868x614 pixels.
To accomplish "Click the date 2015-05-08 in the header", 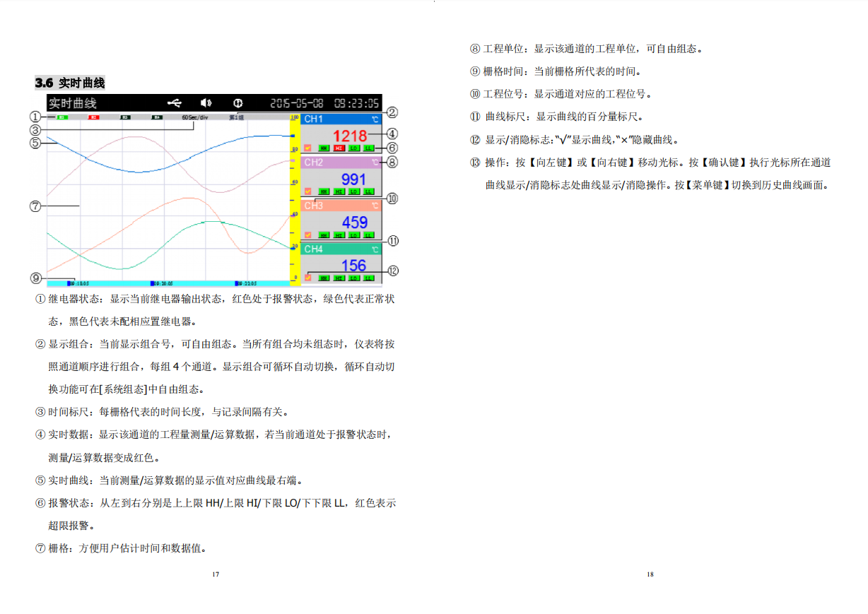I will click(298, 102).
